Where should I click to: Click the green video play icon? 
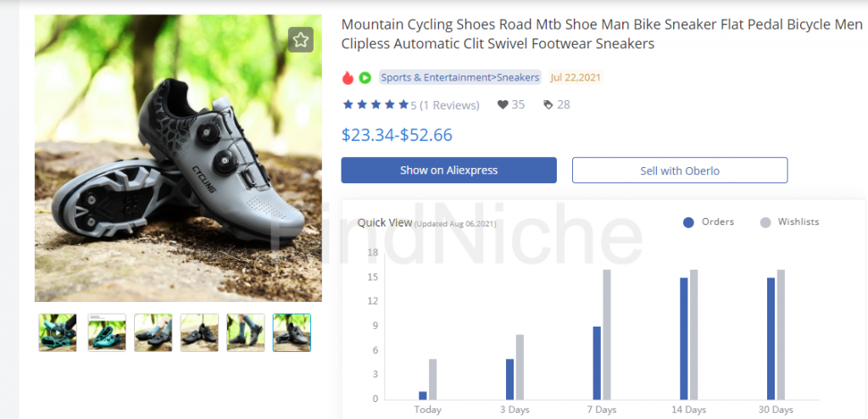pyautogui.click(x=364, y=77)
